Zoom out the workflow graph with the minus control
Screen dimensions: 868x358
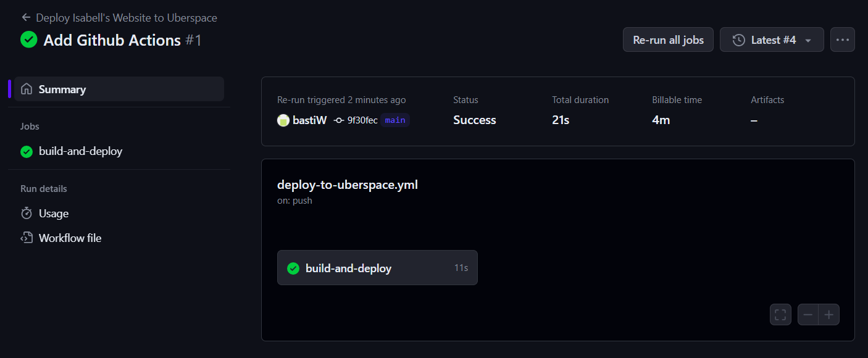click(807, 314)
